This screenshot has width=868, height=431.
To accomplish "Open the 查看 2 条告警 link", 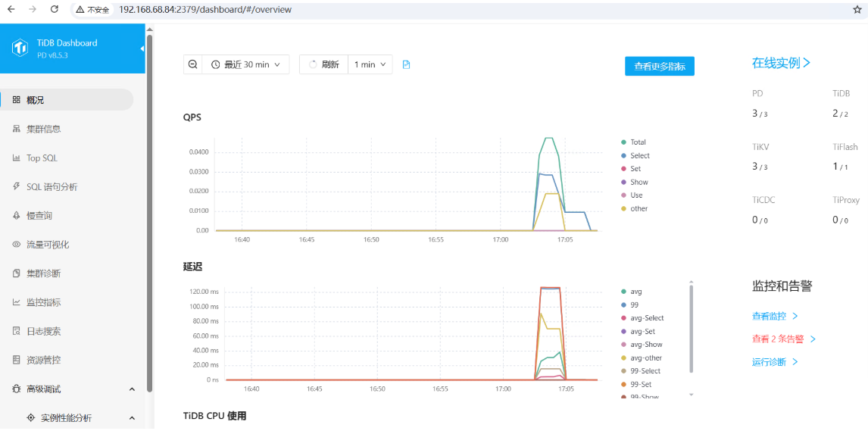I will coord(778,339).
